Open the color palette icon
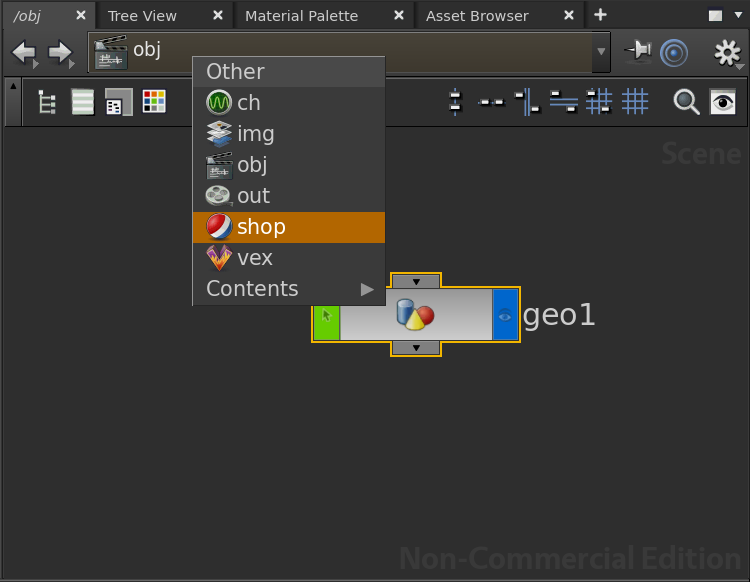 point(154,101)
